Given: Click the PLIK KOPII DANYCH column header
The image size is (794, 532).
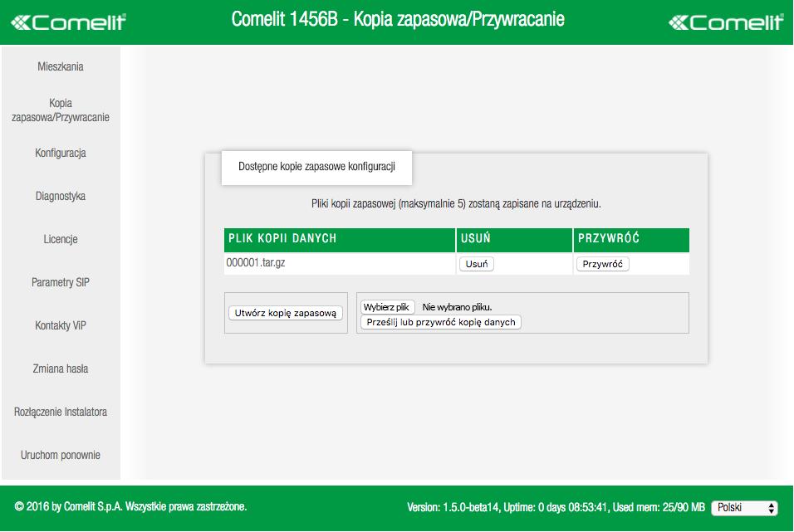Looking at the screenshot, I should point(339,239).
